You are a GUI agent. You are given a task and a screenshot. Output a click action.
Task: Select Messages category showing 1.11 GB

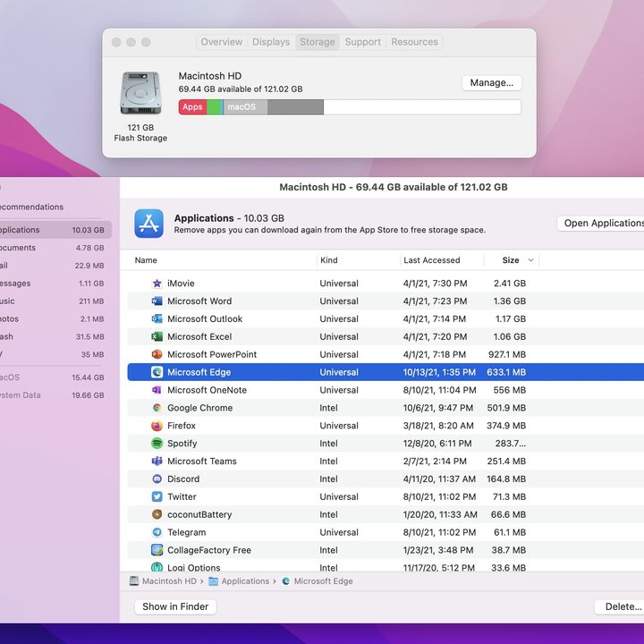[55, 284]
